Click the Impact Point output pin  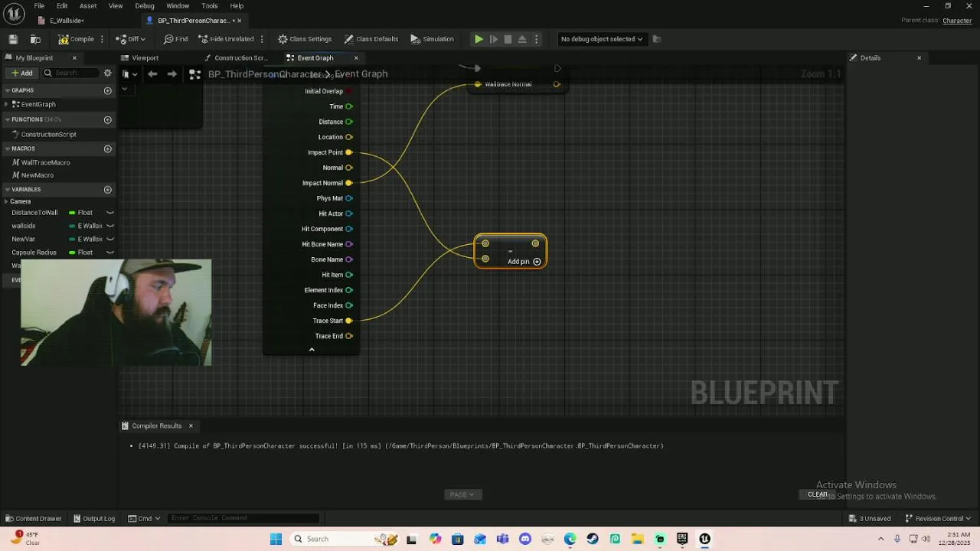click(349, 152)
